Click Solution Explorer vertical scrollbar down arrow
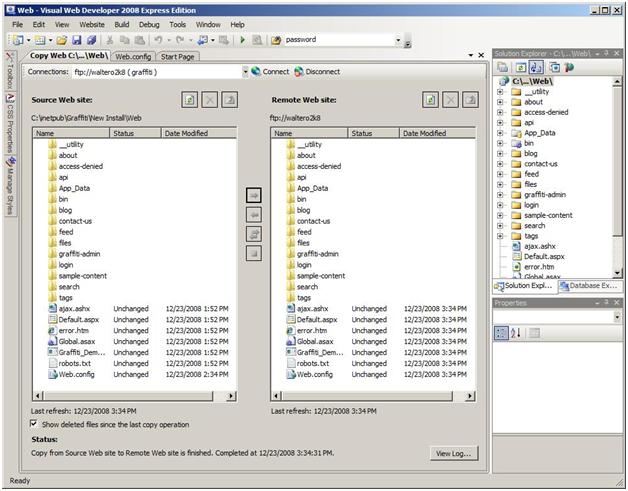 click(x=617, y=273)
